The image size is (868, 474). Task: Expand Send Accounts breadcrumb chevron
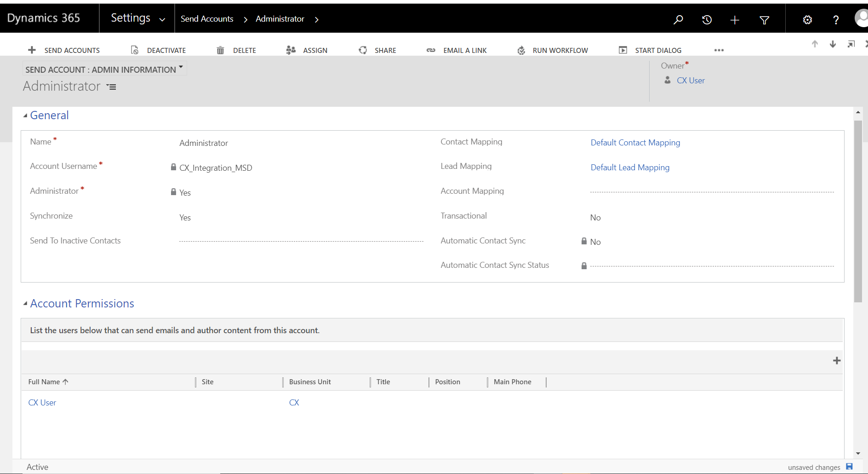pos(246,19)
